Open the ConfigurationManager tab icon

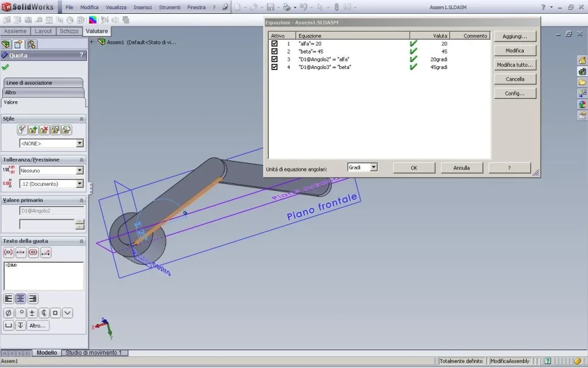(x=31, y=44)
